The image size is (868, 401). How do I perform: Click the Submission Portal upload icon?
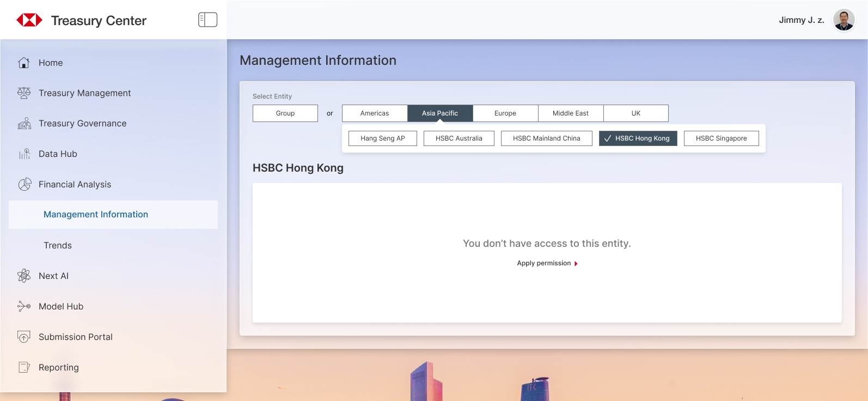(24, 337)
